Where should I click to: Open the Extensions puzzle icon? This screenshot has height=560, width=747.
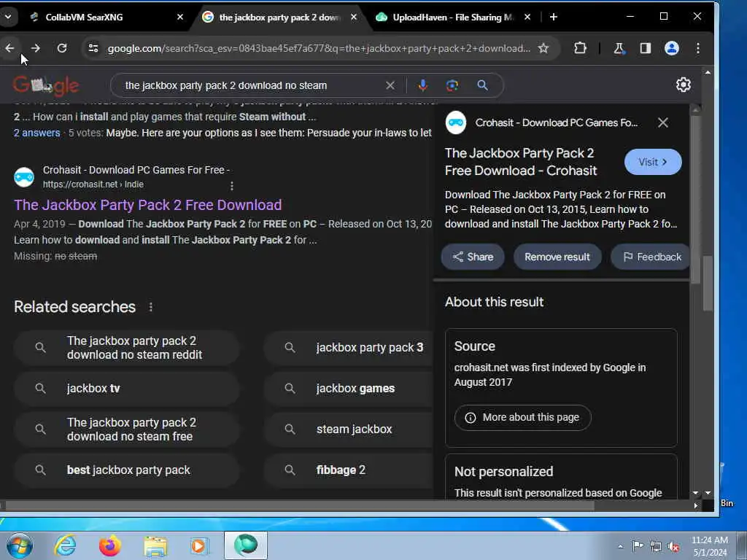coord(580,48)
